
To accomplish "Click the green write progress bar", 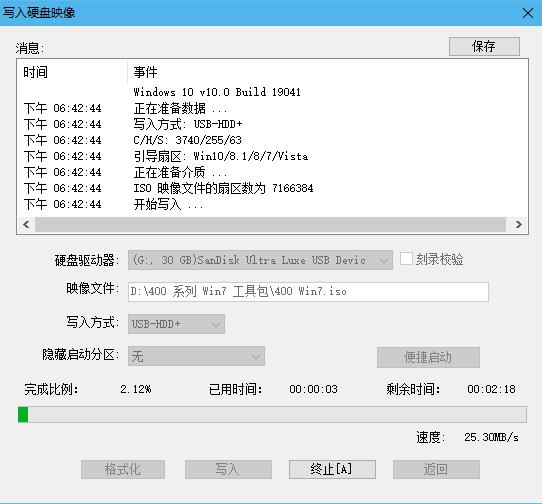I will click(x=272, y=414).
